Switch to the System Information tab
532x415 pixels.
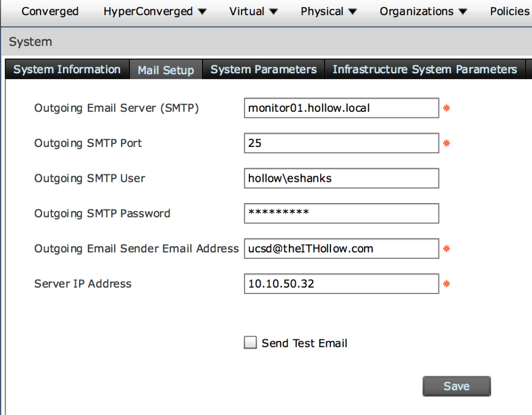67,70
